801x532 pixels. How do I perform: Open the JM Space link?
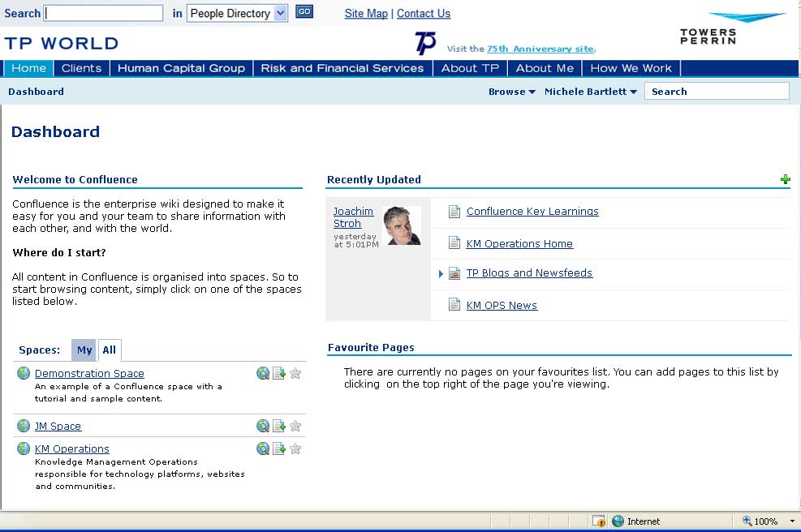[58, 426]
